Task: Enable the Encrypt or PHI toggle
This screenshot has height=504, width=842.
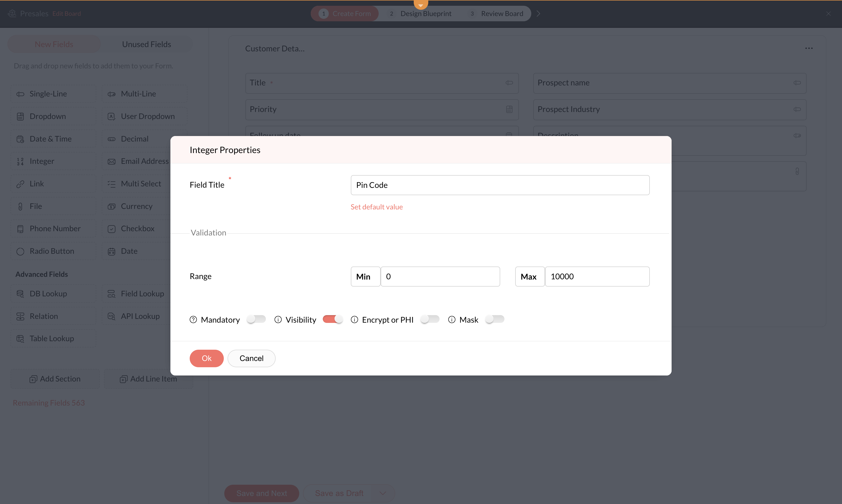Action: point(430,319)
